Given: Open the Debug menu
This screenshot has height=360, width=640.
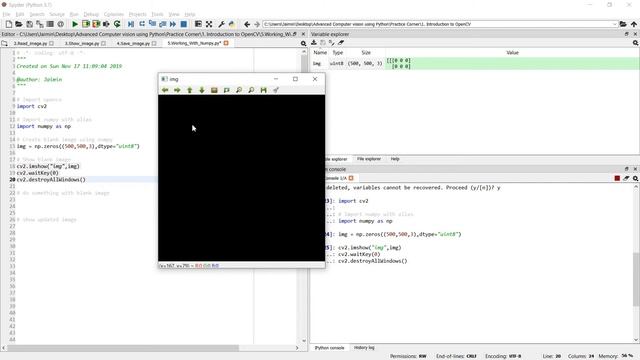Looking at the screenshot, I should click(91, 14).
